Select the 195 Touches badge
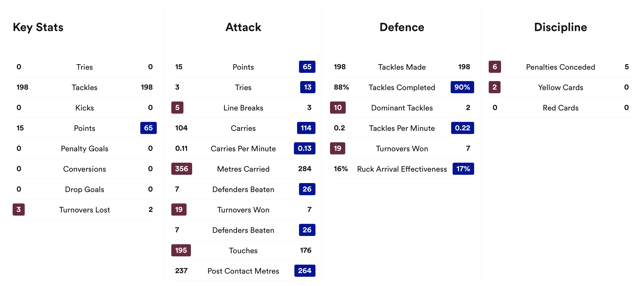 [181, 250]
